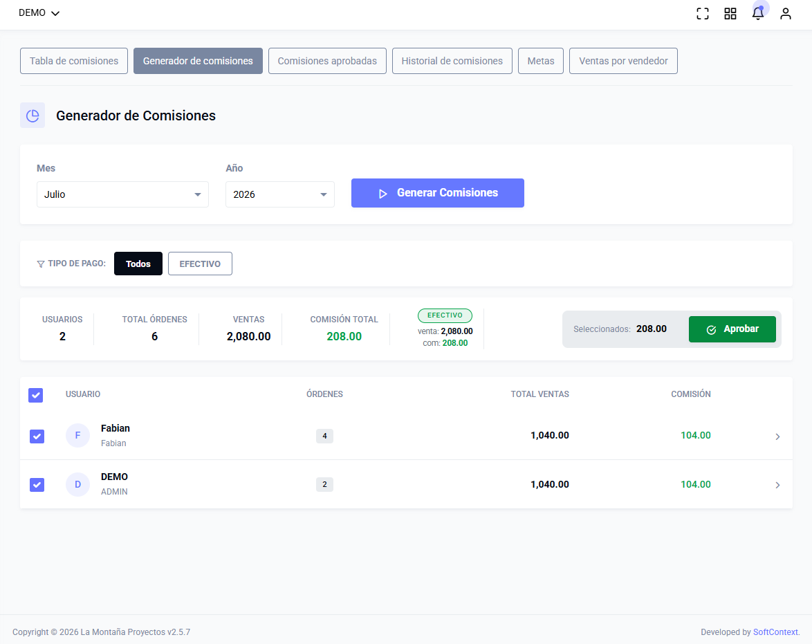The height and width of the screenshot is (644, 812).
Task: Open the SoftContext link in footer
Action: [775, 632]
